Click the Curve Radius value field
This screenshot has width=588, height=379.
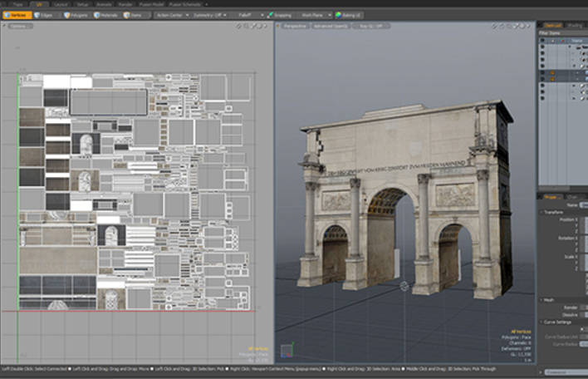click(584, 344)
